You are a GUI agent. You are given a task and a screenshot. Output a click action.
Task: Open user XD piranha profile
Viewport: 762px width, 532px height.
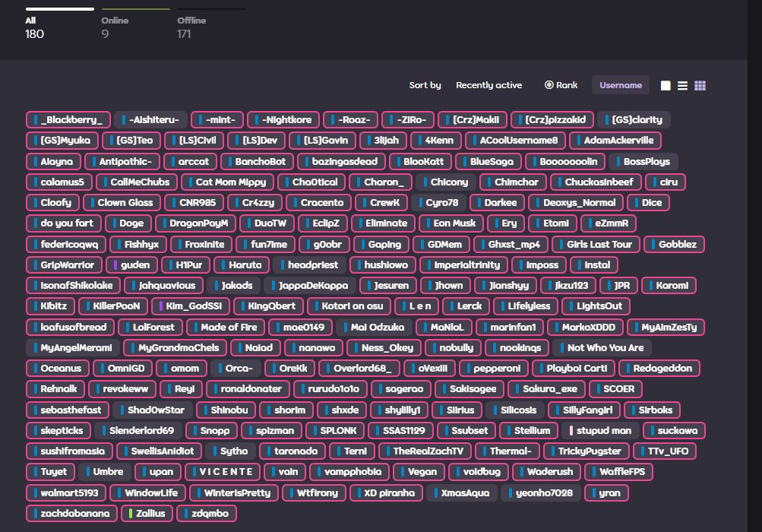(386, 493)
